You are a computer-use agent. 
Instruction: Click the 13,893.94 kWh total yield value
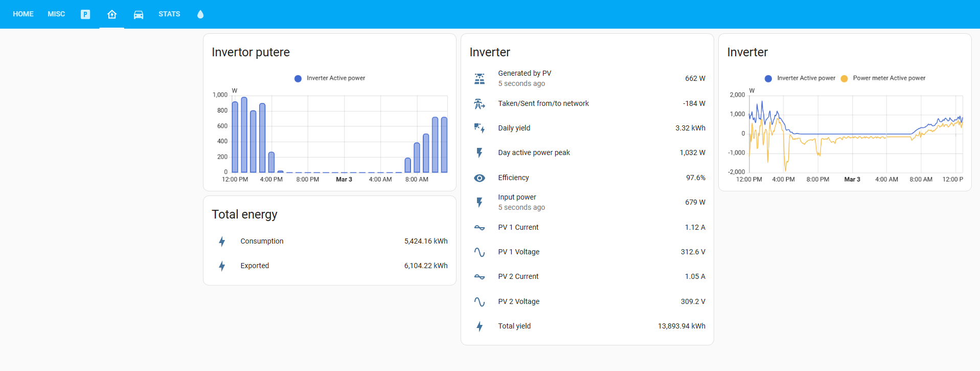[x=681, y=326]
